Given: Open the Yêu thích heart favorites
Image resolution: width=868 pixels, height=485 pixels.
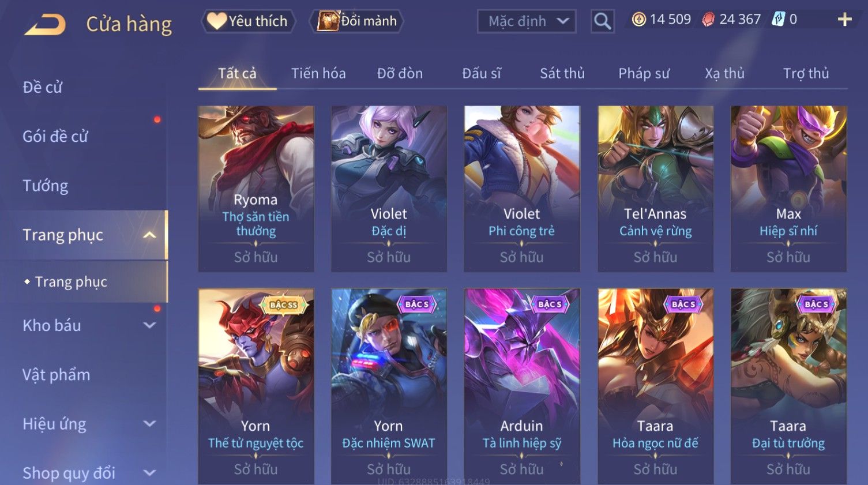Looking at the screenshot, I should (x=248, y=21).
